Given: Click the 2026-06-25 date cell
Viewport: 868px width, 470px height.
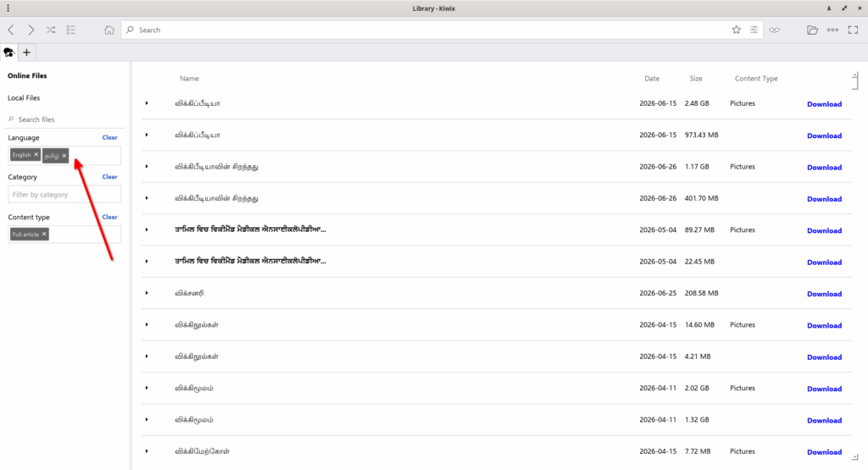Looking at the screenshot, I should click(x=658, y=293).
